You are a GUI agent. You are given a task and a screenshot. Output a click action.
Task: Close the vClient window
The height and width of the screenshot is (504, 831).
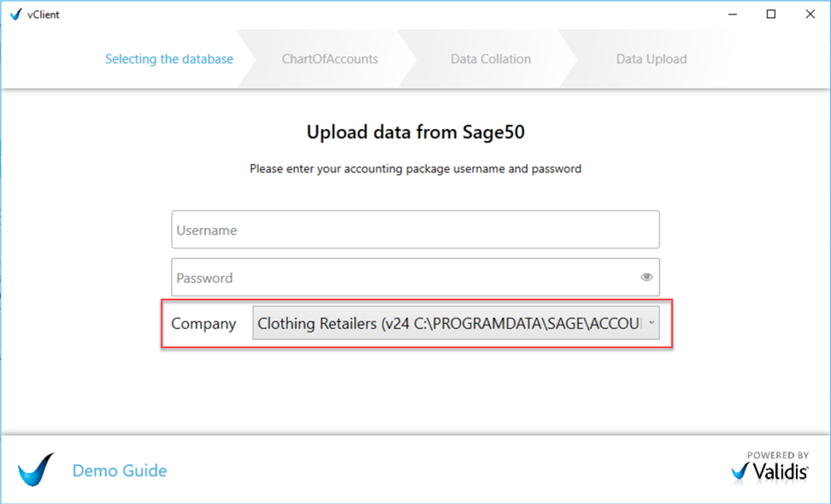tap(810, 15)
